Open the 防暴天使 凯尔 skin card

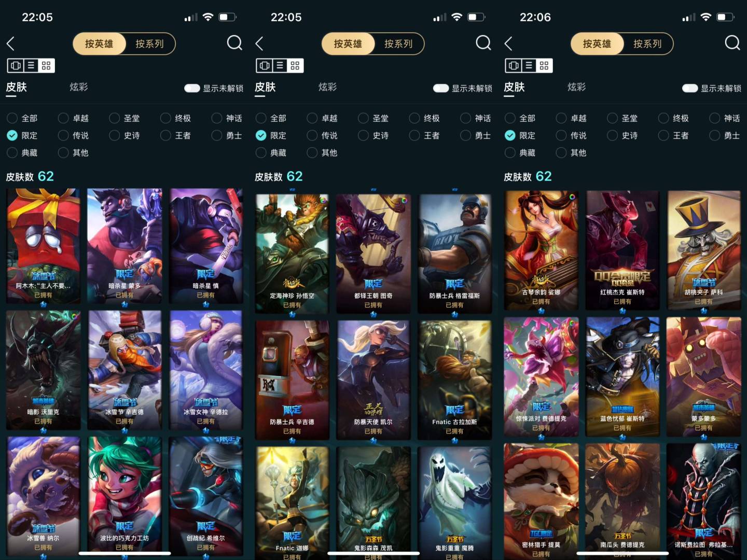click(374, 380)
